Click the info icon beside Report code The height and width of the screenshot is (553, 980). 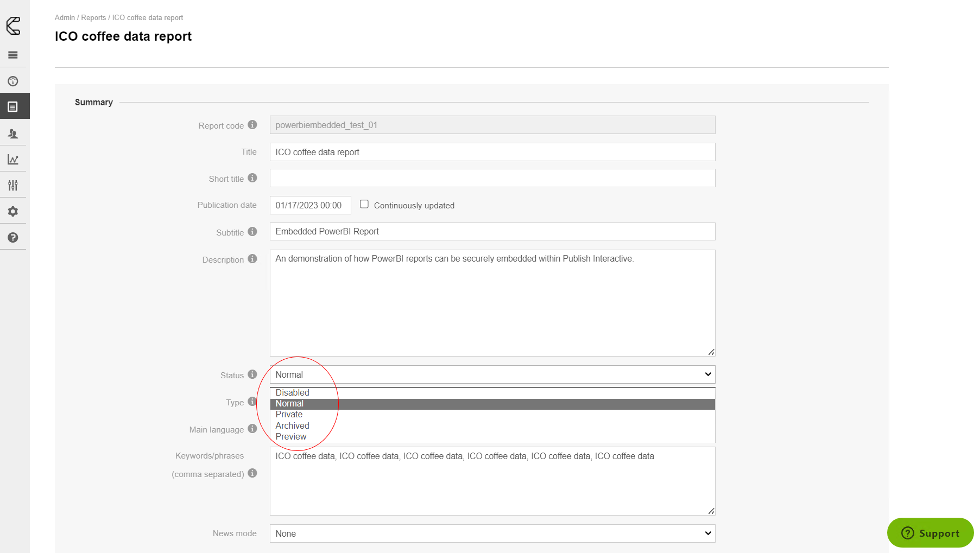252,125
